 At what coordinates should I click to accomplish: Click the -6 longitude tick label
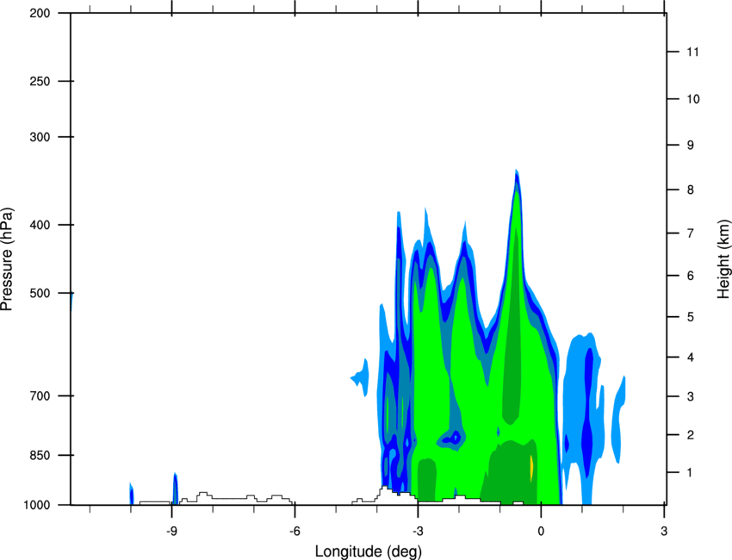pos(295,531)
